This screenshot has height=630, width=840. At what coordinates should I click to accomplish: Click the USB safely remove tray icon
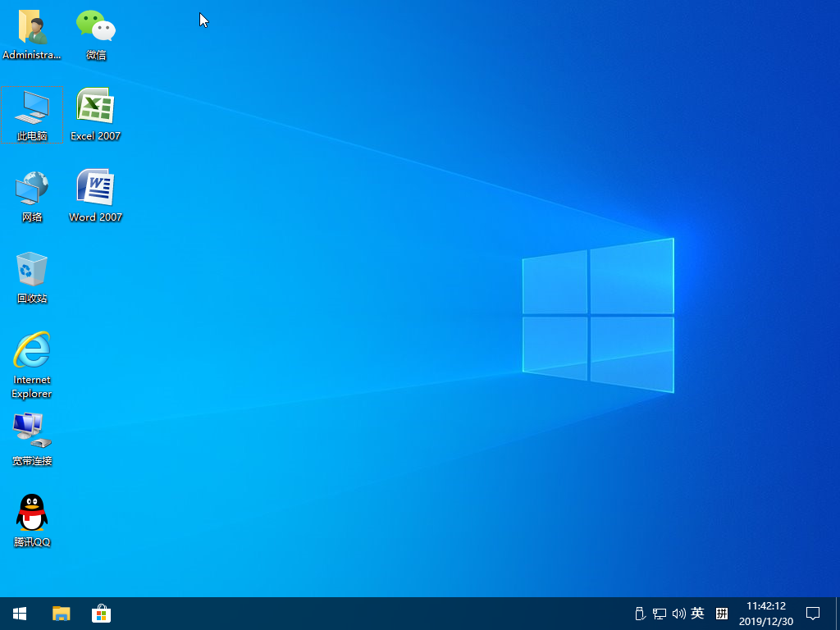[x=640, y=614]
